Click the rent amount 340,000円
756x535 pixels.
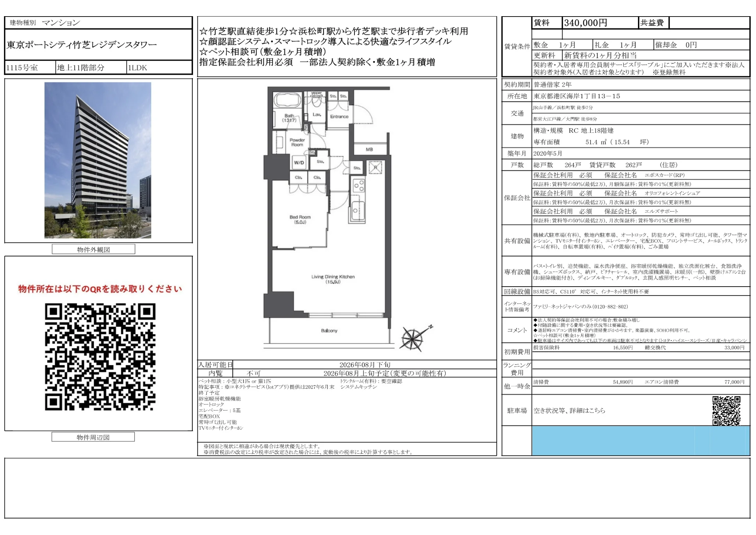(x=585, y=23)
